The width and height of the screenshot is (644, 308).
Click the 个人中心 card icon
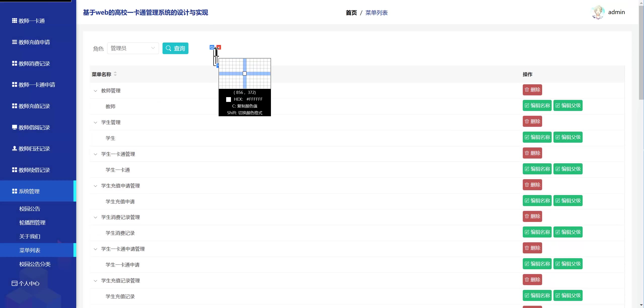tap(15, 283)
